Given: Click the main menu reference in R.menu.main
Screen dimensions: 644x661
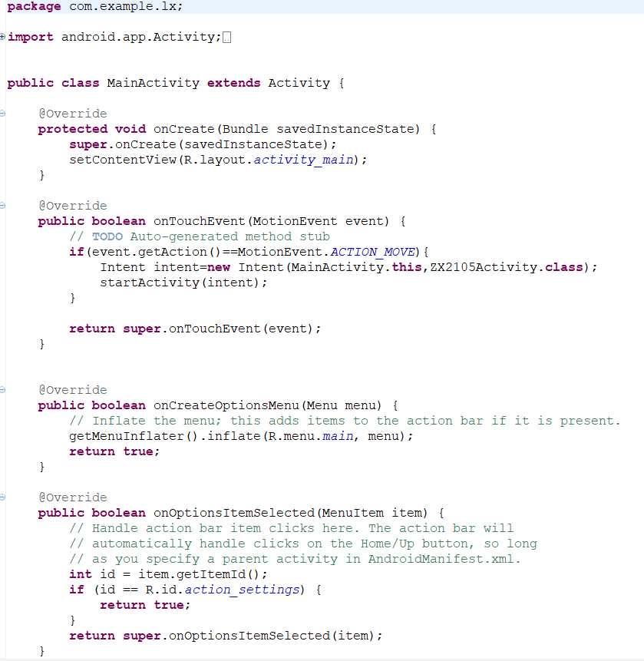Looking at the screenshot, I should click(x=338, y=436).
